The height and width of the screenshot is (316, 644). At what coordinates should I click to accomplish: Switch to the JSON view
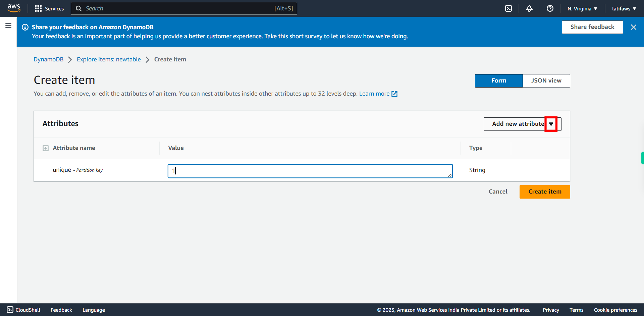546,81
